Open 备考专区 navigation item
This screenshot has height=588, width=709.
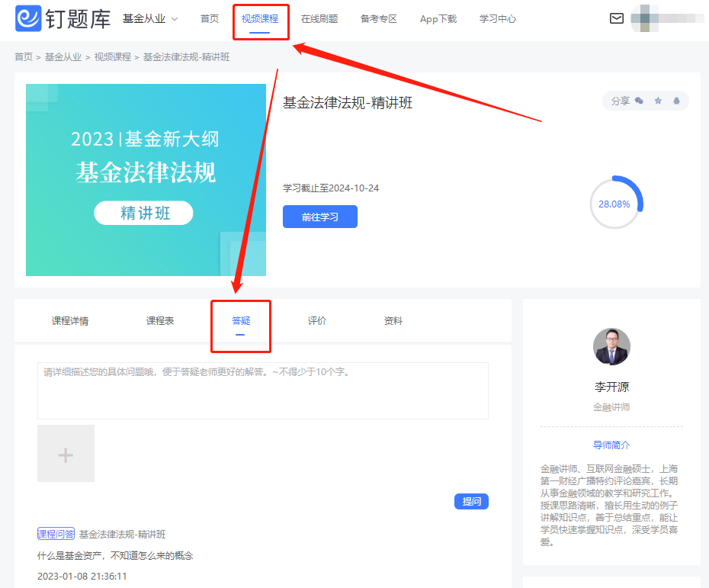379,18
